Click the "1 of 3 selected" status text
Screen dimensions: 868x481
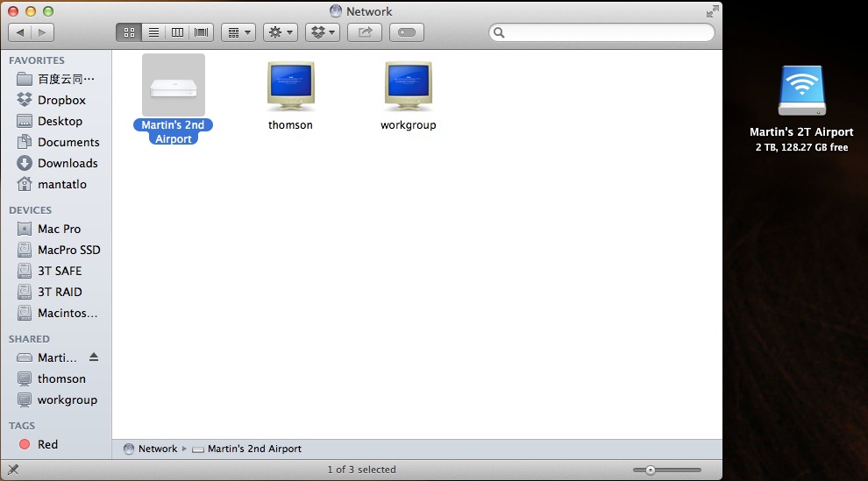361,470
